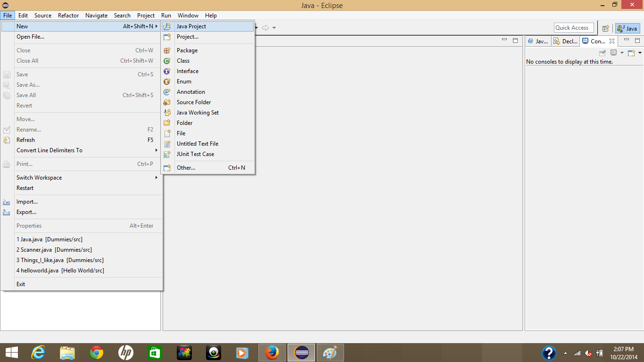Click the Enum icon in the New submenu

click(167, 82)
